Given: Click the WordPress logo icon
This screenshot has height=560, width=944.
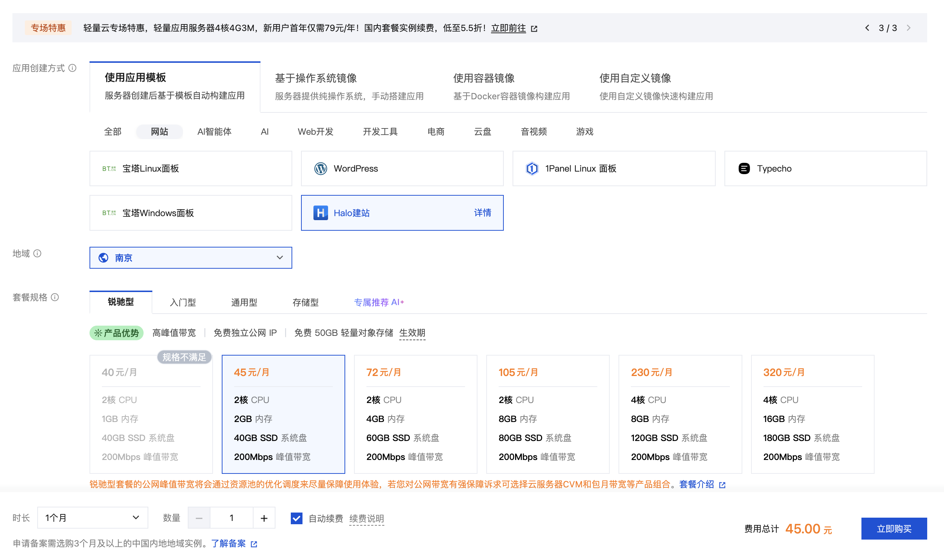Looking at the screenshot, I should tap(321, 168).
